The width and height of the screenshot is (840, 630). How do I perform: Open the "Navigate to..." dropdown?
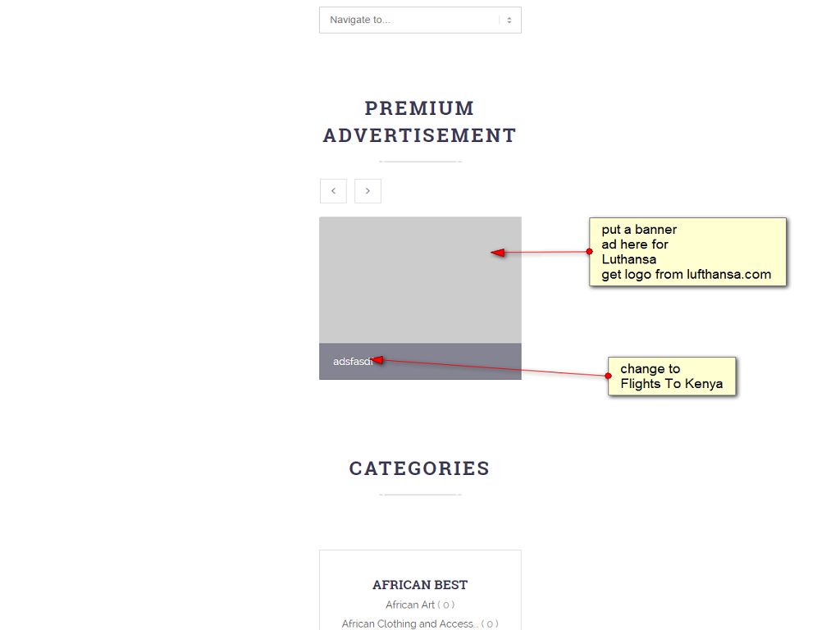click(410, 21)
